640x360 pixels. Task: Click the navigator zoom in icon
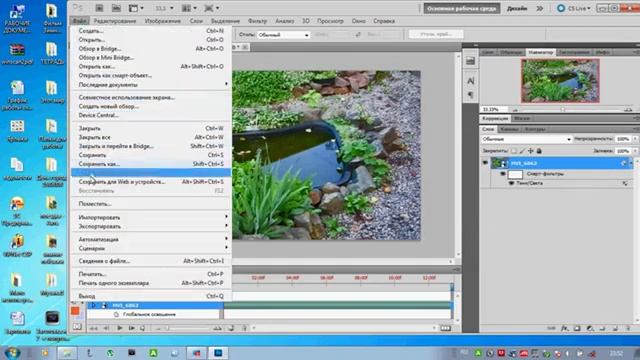(x=628, y=109)
